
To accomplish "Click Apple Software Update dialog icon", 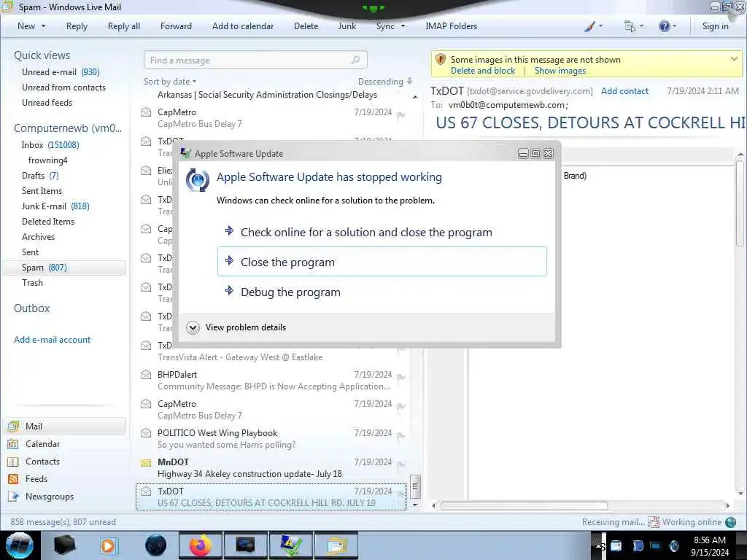I will tap(197, 180).
